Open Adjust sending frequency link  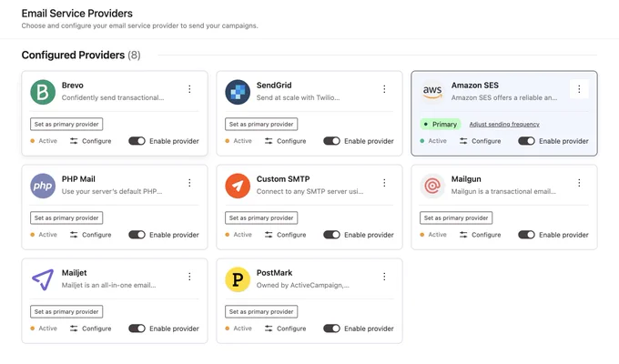pyautogui.click(x=504, y=124)
